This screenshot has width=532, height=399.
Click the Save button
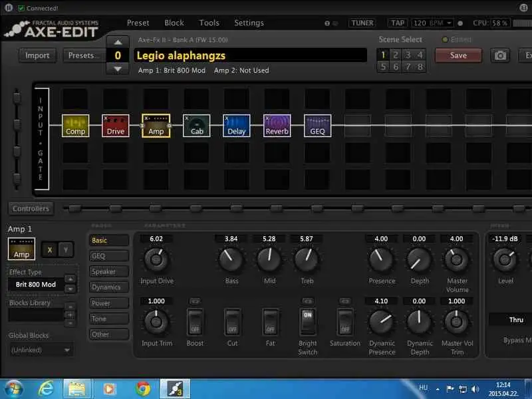pyautogui.click(x=458, y=55)
